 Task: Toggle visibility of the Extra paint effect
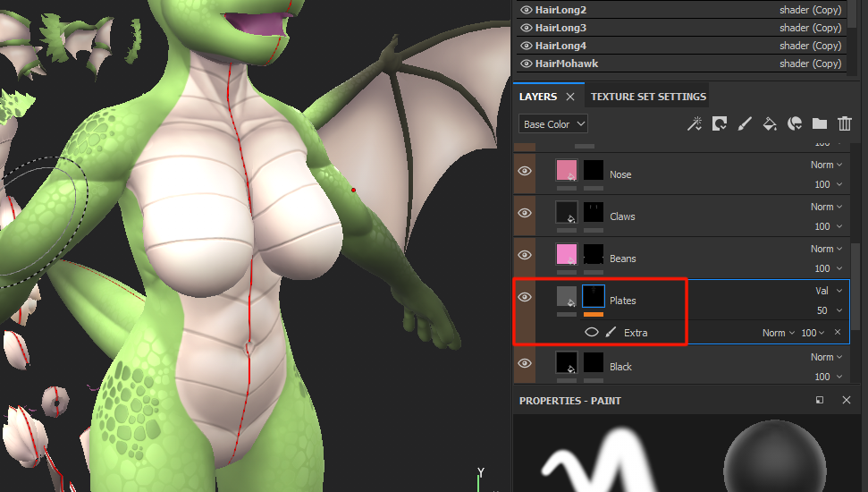(x=592, y=333)
